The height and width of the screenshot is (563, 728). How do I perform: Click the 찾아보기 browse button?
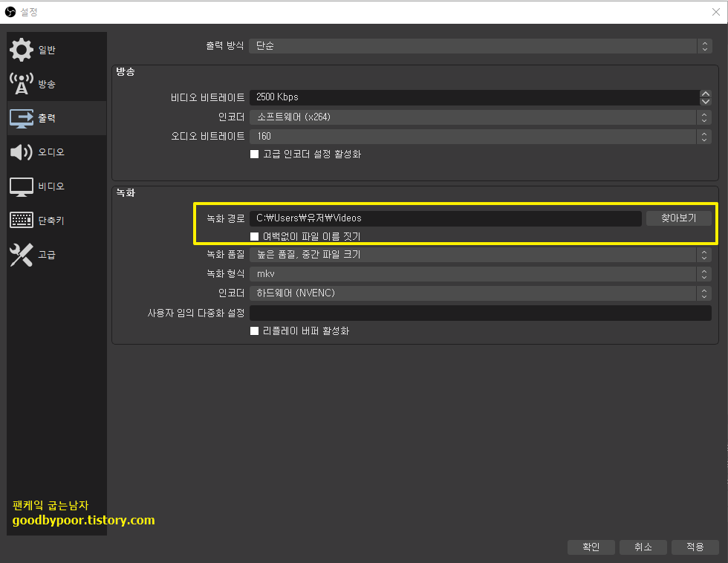[x=679, y=218]
